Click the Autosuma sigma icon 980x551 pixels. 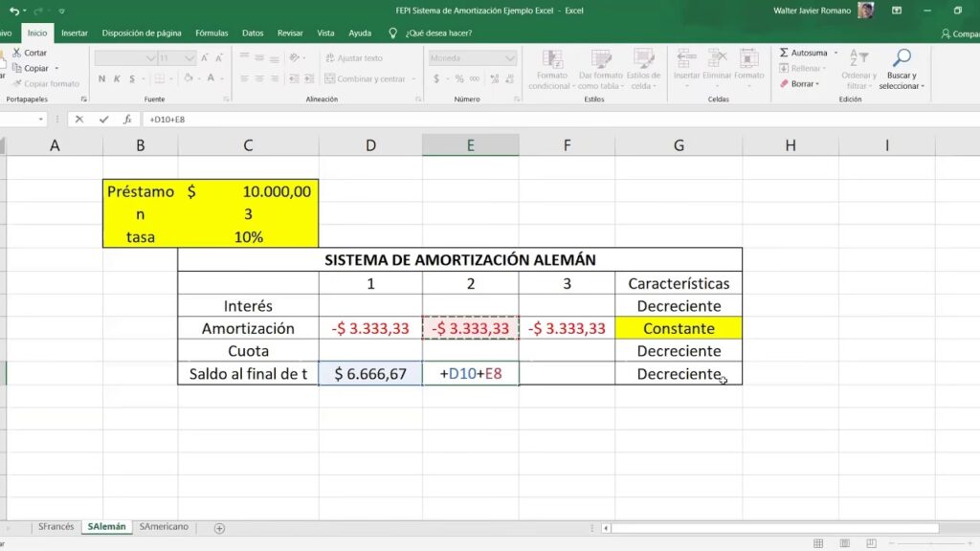click(784, 54)
